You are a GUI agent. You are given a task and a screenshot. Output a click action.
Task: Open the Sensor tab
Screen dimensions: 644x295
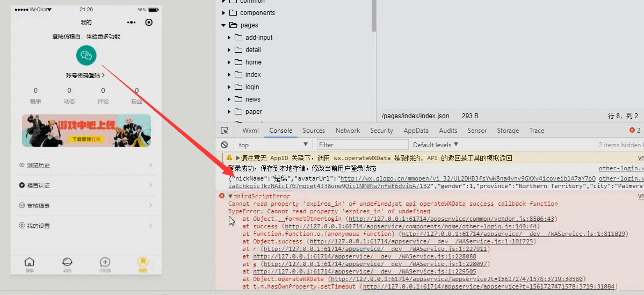tap(477, 130)
